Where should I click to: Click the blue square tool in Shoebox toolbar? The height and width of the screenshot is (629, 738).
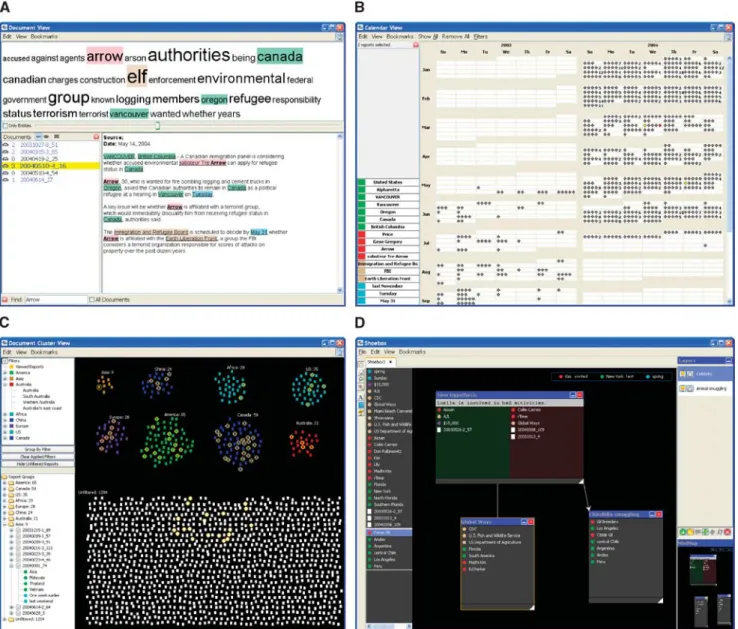tap(361, 405)
